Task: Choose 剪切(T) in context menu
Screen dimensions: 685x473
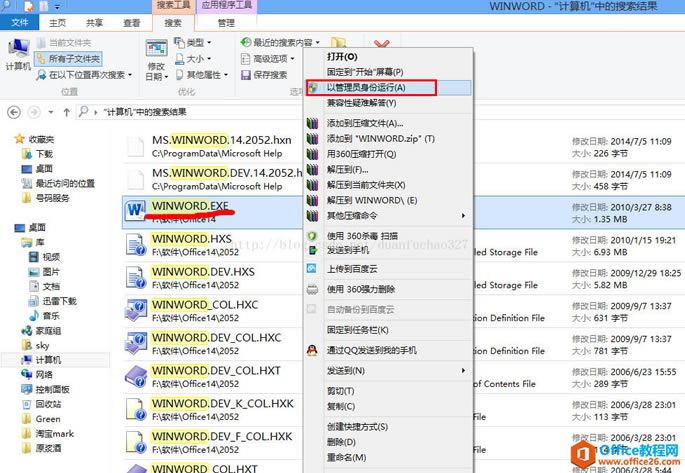Action: 340,391
